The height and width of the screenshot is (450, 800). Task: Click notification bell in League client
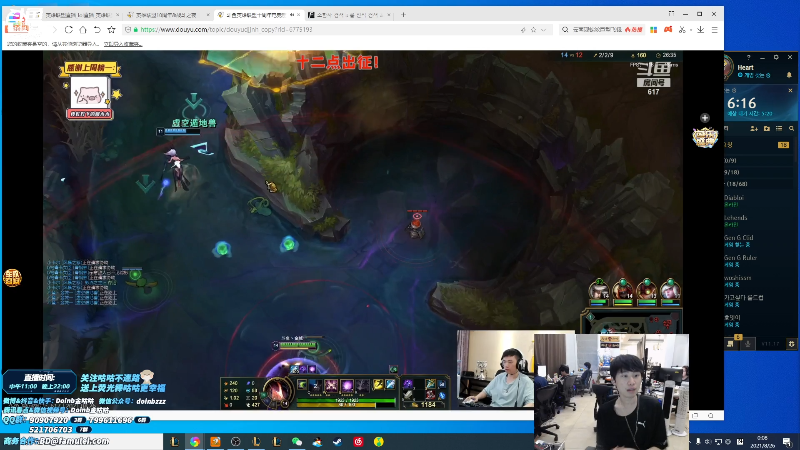point(789,75)
